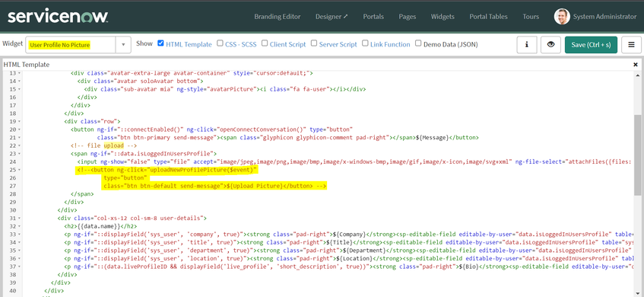Click the 'fa fa-user' icon class on line 15
644x297 pixels.
[310, 89]
